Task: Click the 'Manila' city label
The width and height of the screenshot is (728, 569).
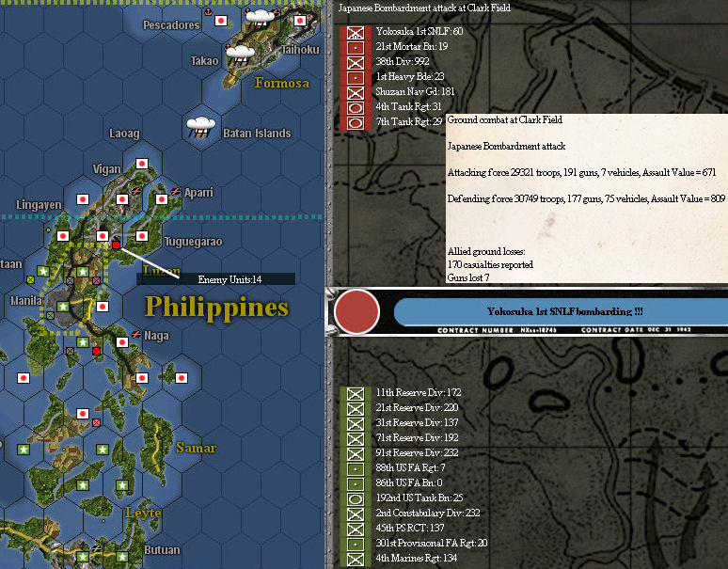Action: coord(26,301)
